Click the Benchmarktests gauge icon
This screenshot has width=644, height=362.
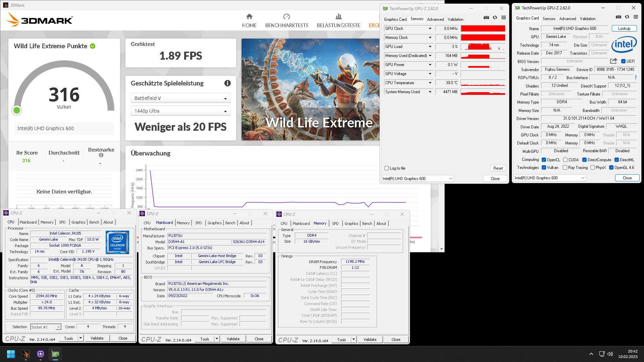[x=286, y=16]
